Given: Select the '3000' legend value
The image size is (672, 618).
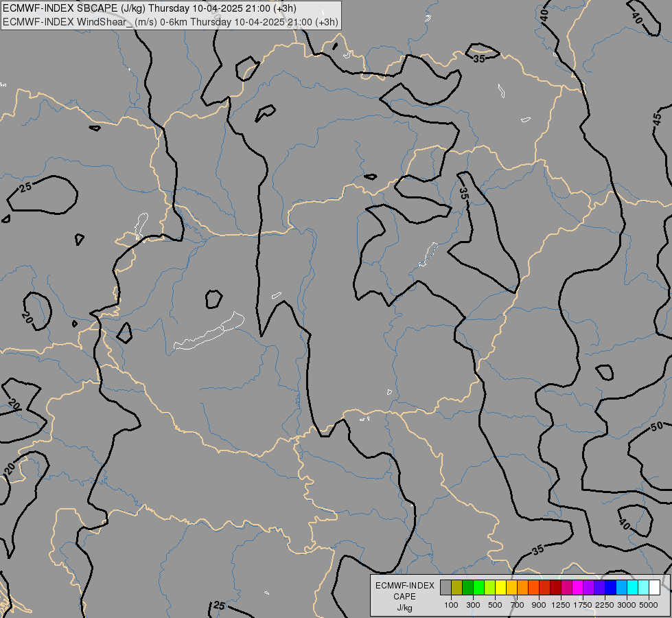Looking at the screenshot, I should pyautogui.click(x=627, y=605).
